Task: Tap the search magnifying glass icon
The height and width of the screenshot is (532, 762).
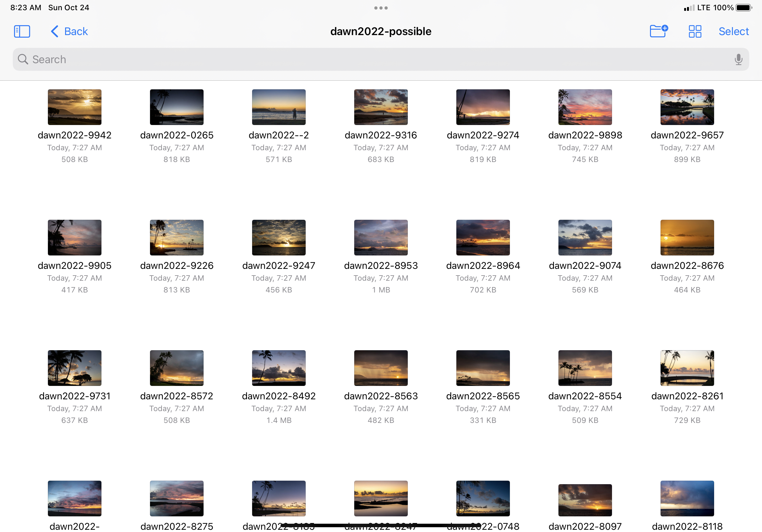Action: click(23, 59)
